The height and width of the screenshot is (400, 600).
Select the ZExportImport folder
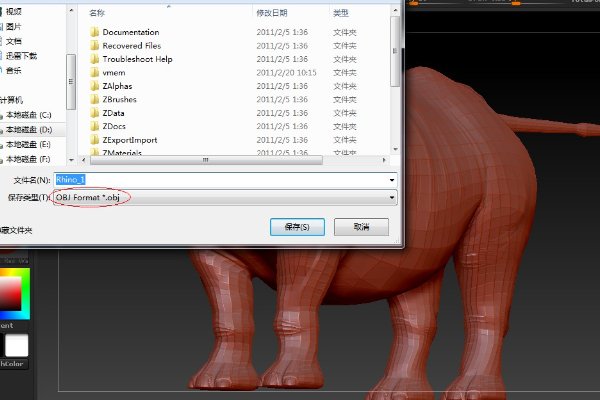point(128,140)
